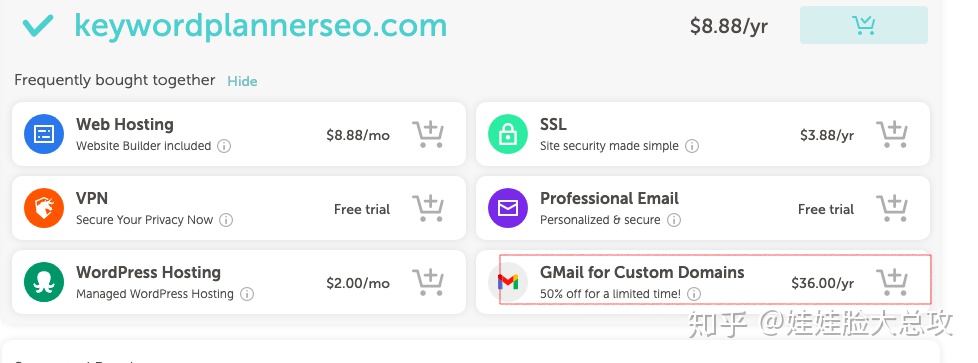The image size is (978, 363).
Task: Click the green WordPress Hosting octopus icon
Action: (44, 283)
